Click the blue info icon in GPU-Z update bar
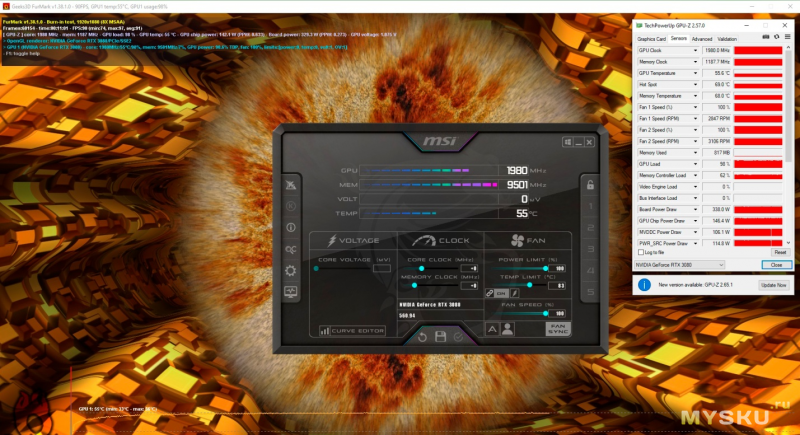This screenshot has height=435, width=800. (x=644, y=285)
